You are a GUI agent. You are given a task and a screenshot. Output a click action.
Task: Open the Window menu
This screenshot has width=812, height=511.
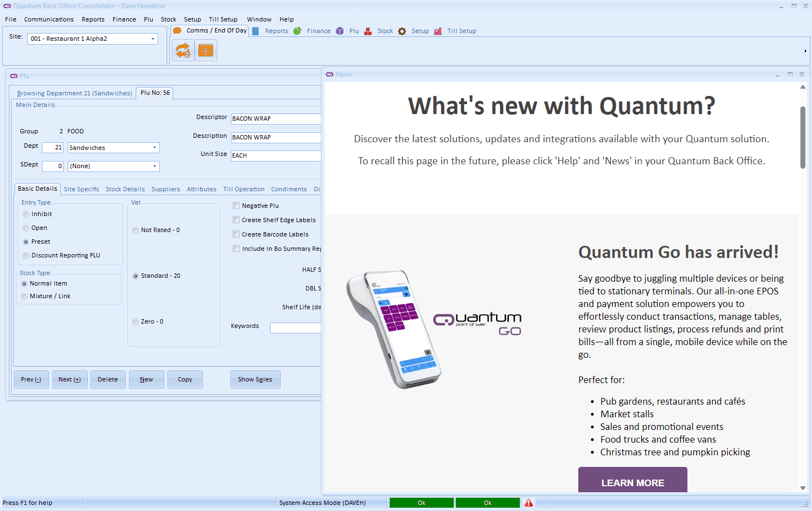[259, 19]
